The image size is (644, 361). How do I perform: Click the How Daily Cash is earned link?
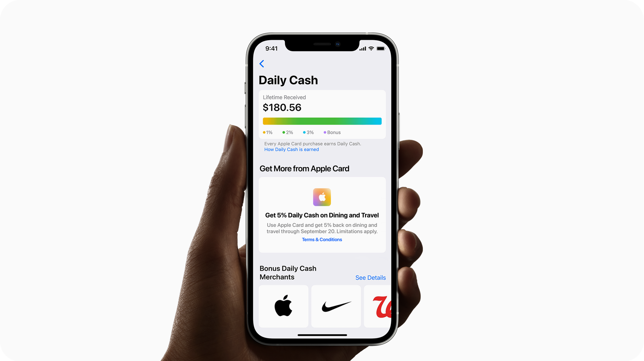(x=291, y=149)
